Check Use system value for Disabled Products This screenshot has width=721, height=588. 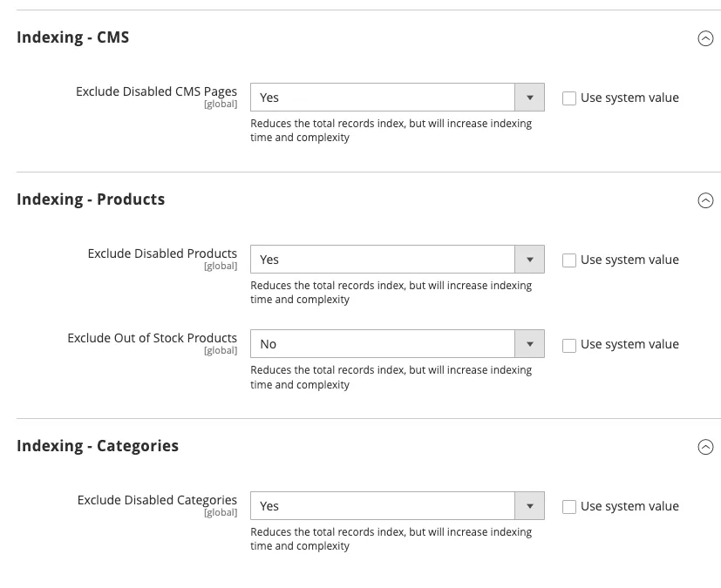568,260
